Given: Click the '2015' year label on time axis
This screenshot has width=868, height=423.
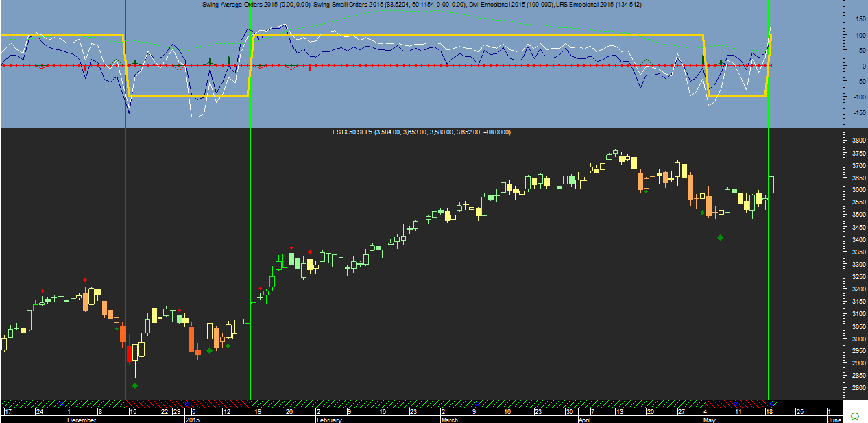Looking at the screenshot, I should [193, 419].
